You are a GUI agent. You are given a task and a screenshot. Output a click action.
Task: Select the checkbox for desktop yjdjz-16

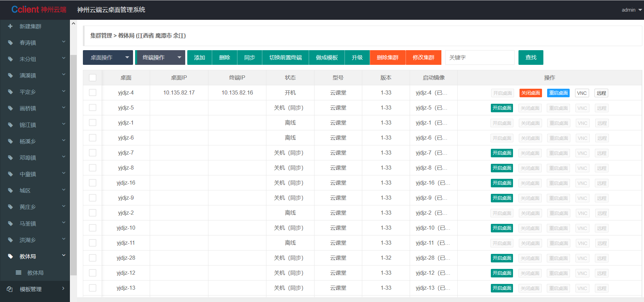click(x=92, y=183)
